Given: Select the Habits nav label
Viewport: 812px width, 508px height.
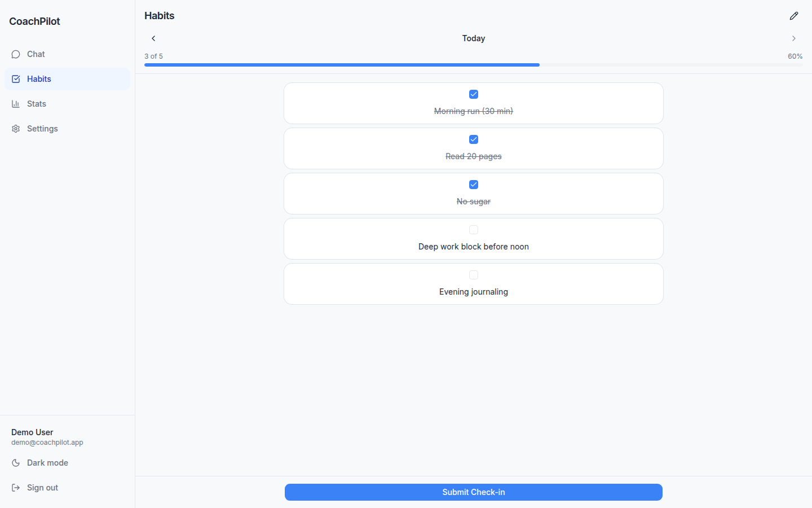Looking at the screenshot, I should pyautogui.click(x=39, y=79).
